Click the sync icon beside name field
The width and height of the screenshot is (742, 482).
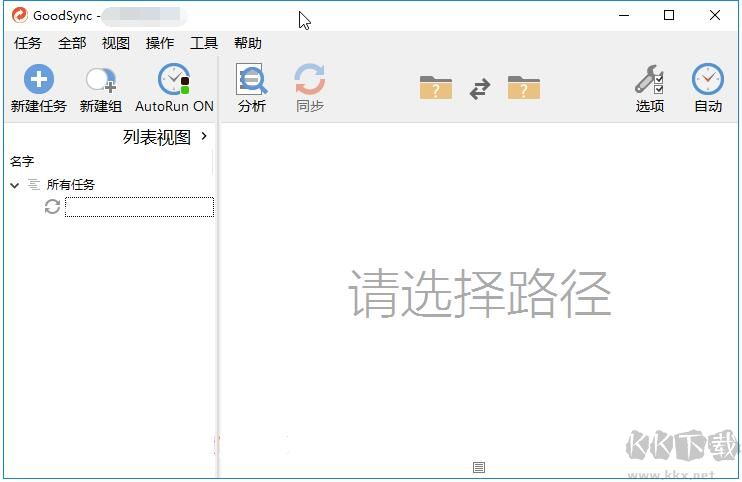click(52, 207)
